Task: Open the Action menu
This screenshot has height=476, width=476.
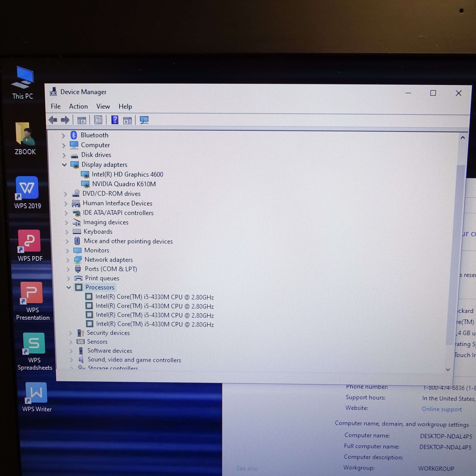Action: (78, 106)
